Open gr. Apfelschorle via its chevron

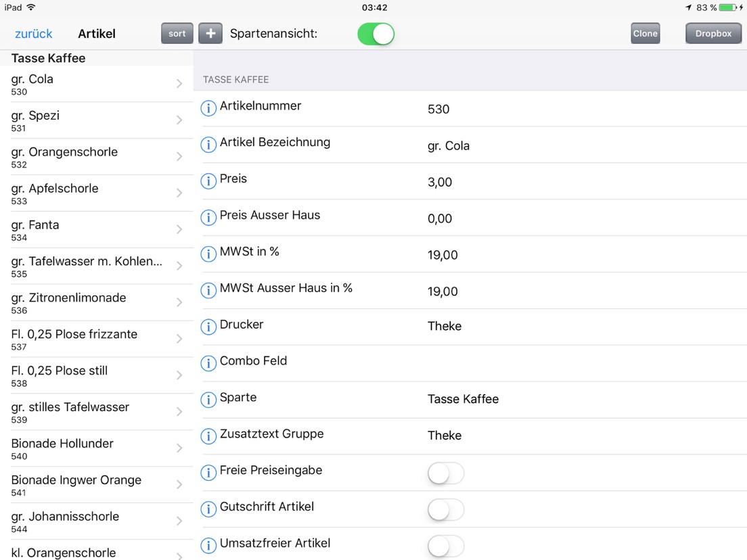pos(179,193)
